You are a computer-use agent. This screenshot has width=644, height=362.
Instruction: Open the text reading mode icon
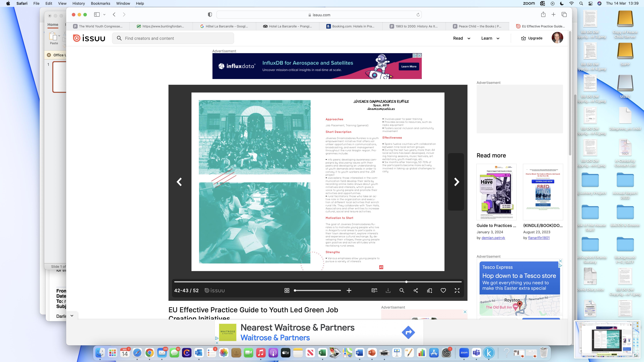pyautogui.click(x=374, y=290)
